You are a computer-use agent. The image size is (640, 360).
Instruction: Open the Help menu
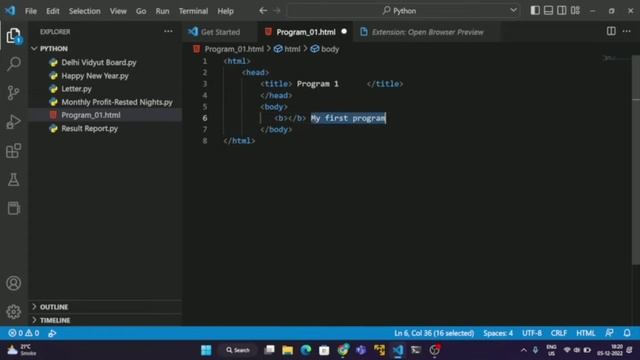tap(225, 11)
